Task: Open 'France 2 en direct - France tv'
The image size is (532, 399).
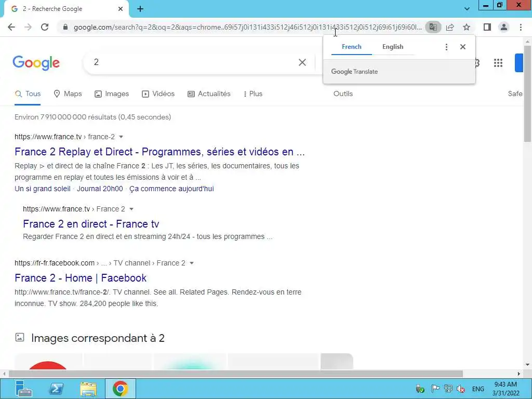Action: pos(91,224)
